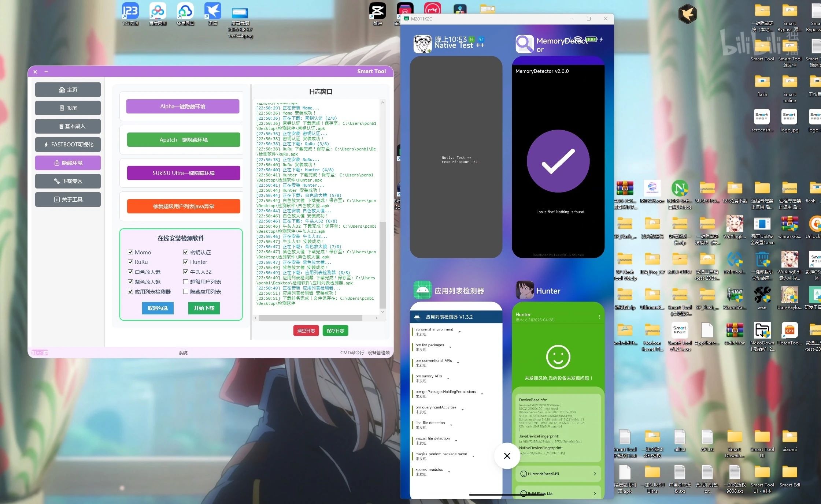
Task: Uncheck the 牛头人32 checkbox
Action: [x=186, y=272]
